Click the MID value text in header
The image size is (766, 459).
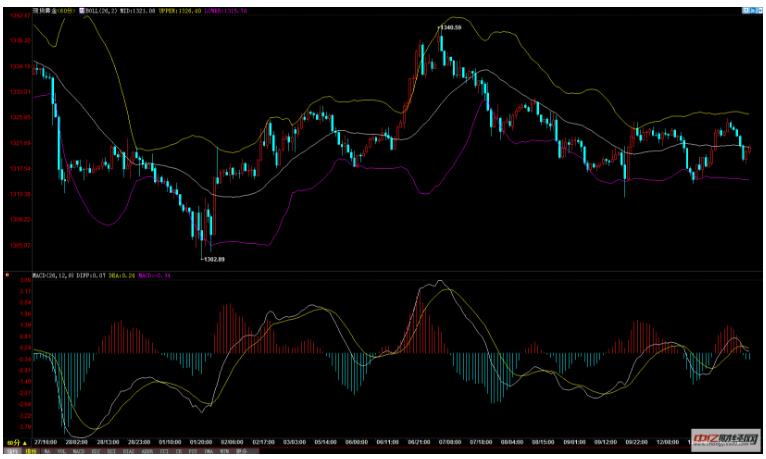[139, 10]
